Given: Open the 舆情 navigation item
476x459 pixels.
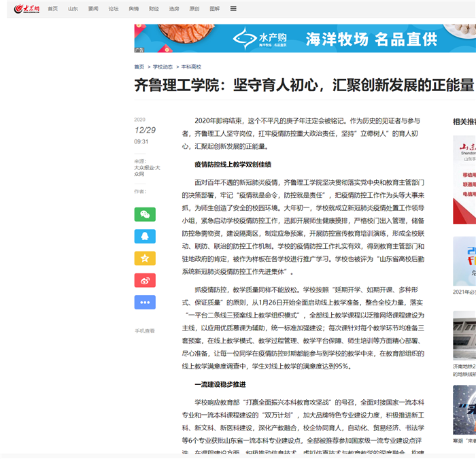Looking at the screenshot, I should (133, 9).
